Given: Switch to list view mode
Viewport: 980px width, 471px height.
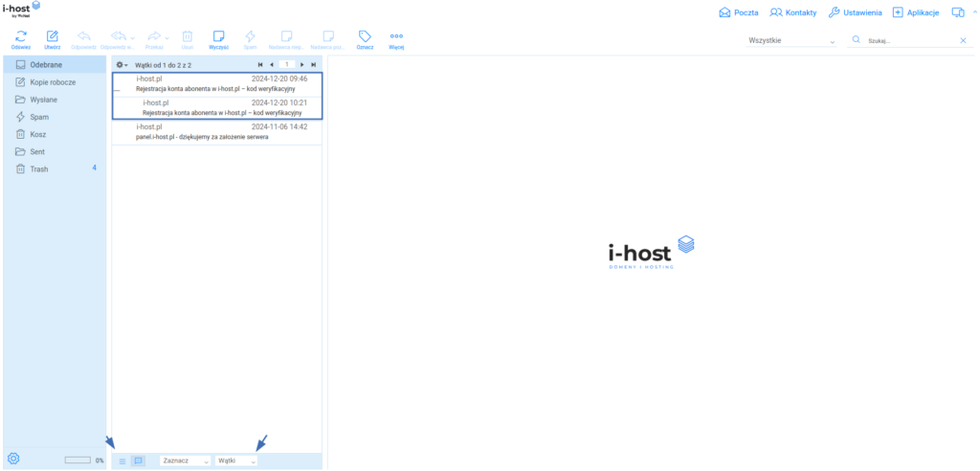Looking at the screenshot, I should tap(122, 460).
